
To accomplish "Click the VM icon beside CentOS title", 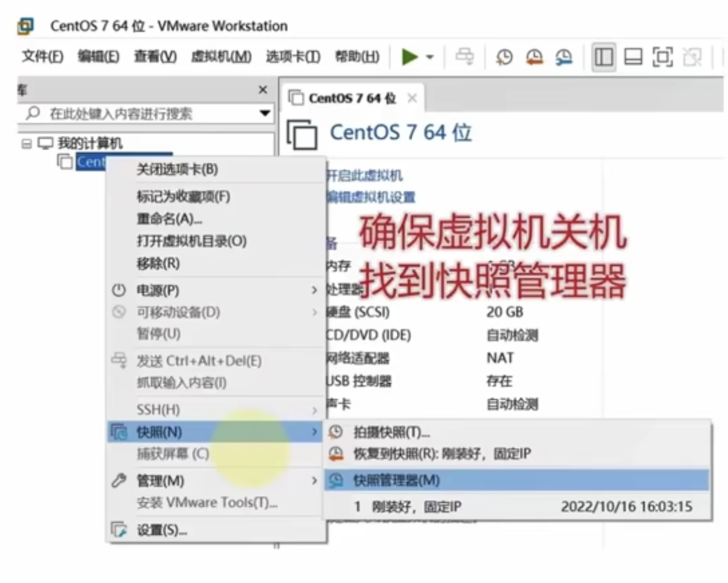I will 302,134.
